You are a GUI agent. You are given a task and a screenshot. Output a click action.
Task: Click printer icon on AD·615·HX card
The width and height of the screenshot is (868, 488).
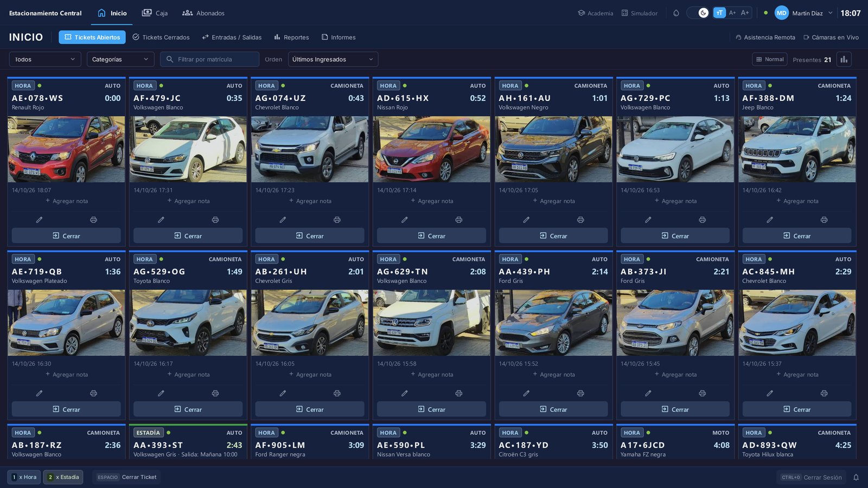[x=459, y=220]
